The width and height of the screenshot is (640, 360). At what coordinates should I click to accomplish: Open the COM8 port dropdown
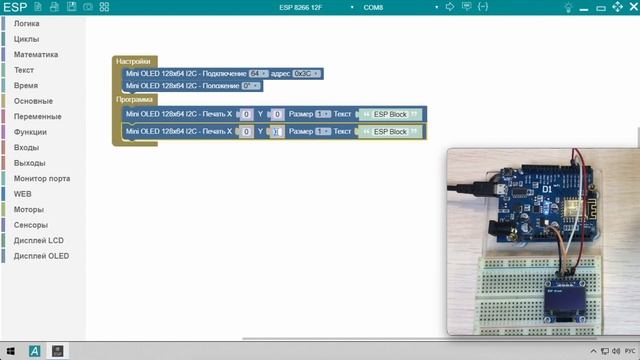[401, 7]
